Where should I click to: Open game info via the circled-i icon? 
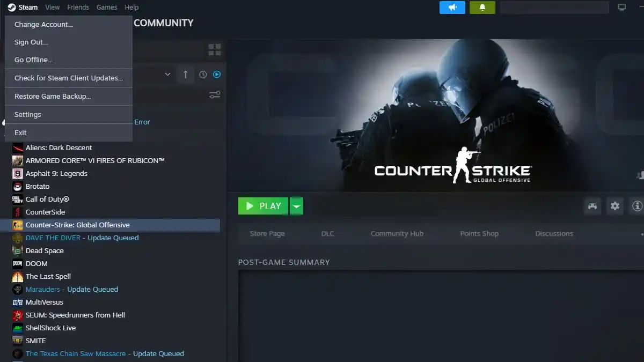pos(636,206)
